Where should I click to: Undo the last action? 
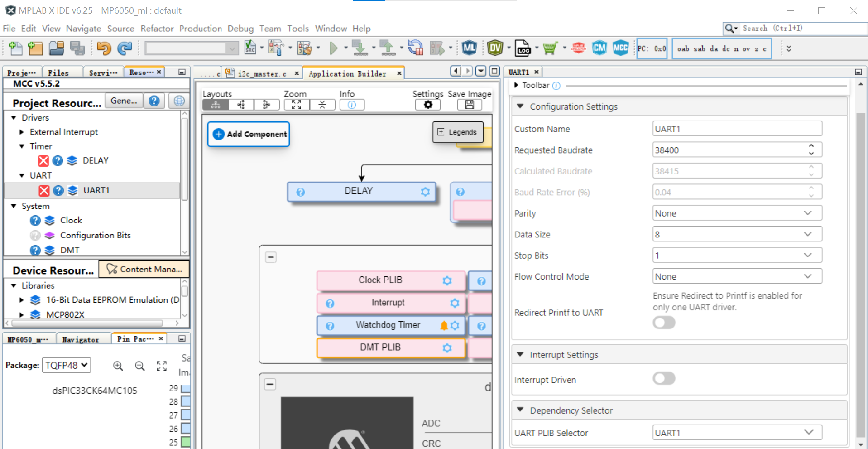click(104, 48)
